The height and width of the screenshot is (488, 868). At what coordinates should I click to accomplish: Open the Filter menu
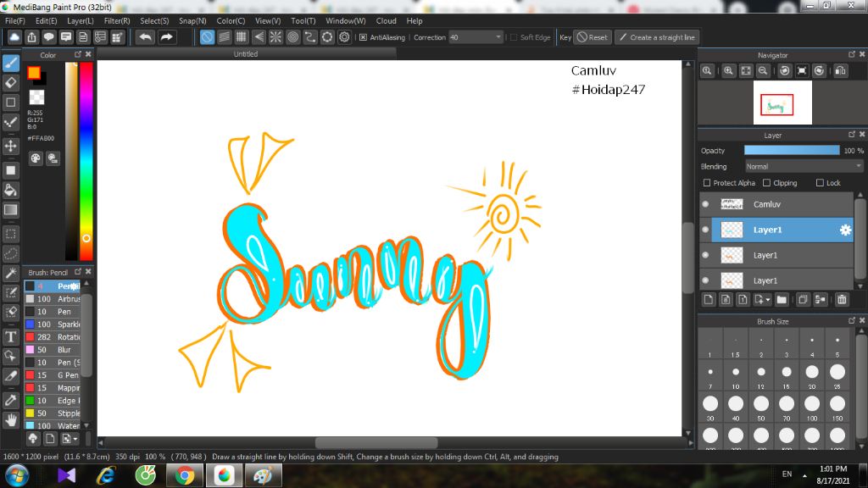click(x=117, y=20)
